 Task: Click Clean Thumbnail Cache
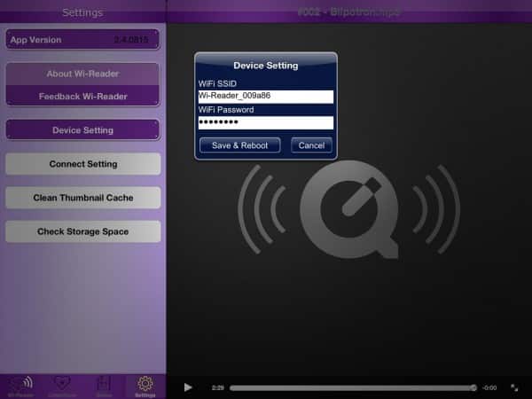pyautogui.click(x=83, y=198)
